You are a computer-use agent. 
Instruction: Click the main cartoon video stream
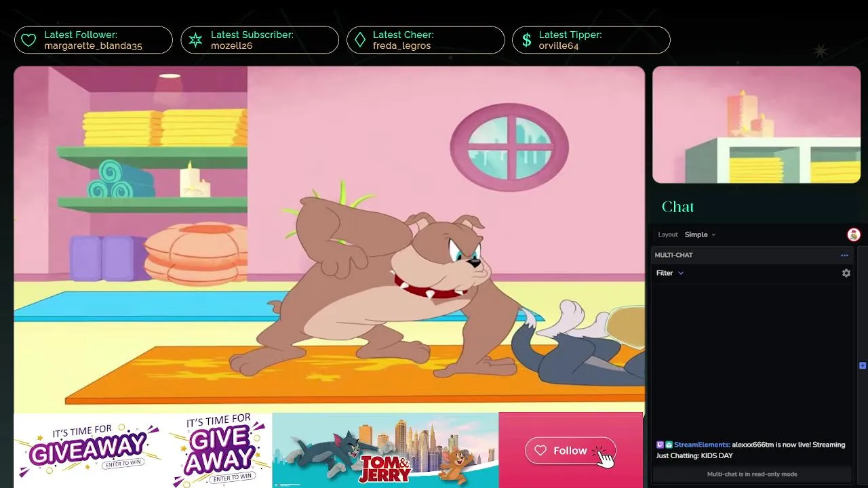tap(329, 239)
